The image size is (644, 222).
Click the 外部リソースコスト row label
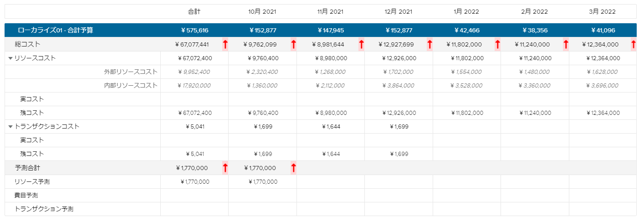point(131,72)
